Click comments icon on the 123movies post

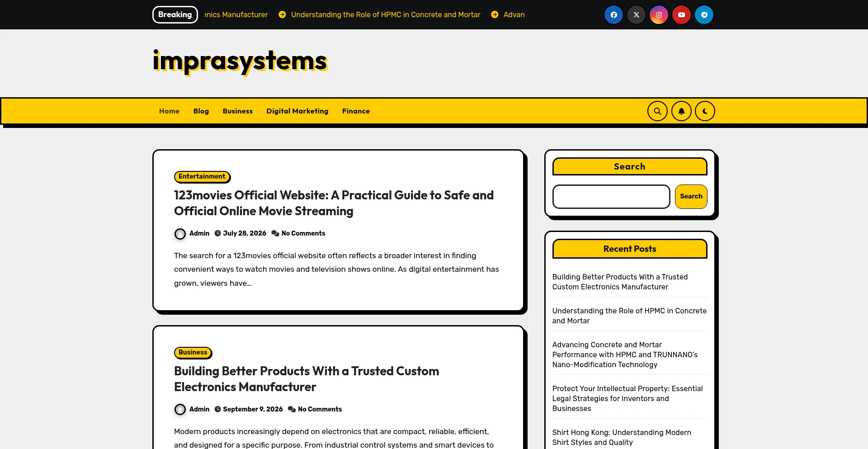(x=275, y=233)
